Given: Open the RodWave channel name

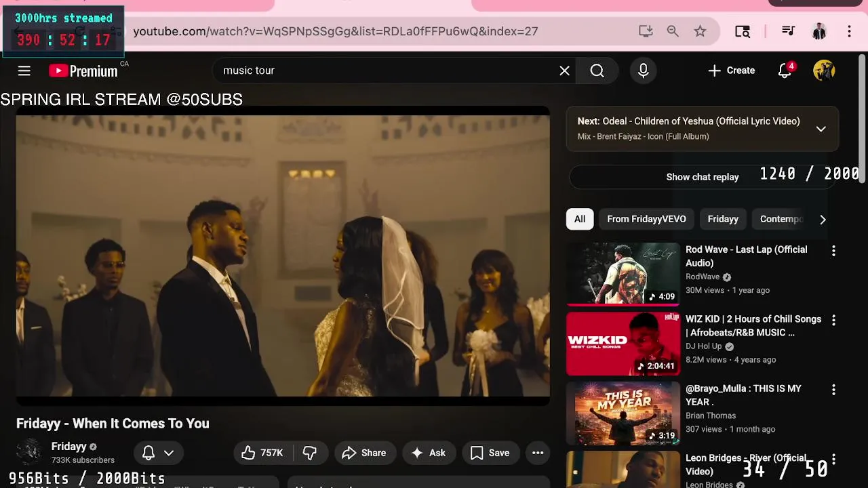Looking at the screenshot, I should click(x=703, y=277).
